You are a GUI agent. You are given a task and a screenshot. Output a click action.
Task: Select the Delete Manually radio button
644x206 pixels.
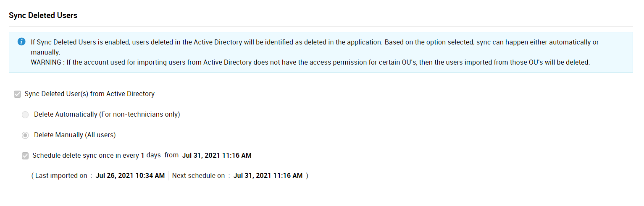[25, 135]
